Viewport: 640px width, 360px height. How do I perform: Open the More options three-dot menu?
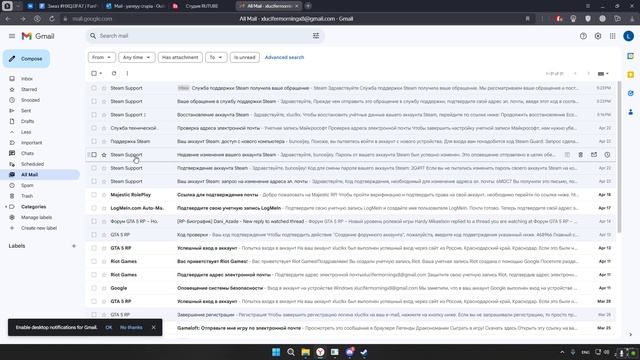127,73
